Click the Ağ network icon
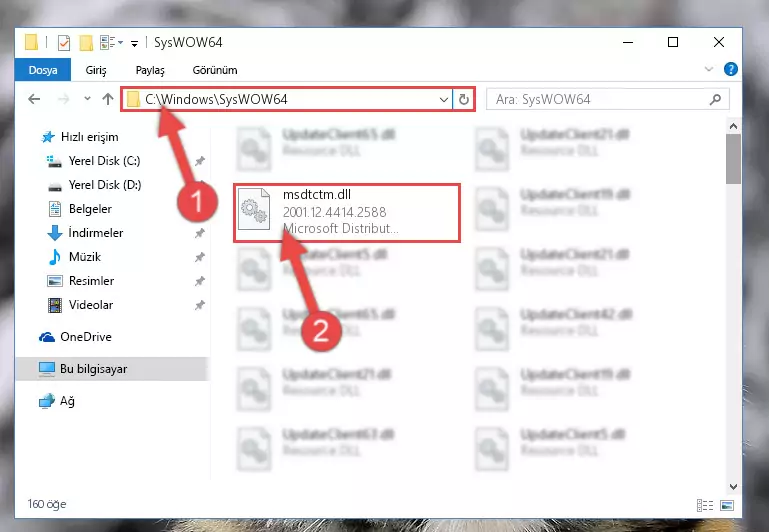 (47, 401)
